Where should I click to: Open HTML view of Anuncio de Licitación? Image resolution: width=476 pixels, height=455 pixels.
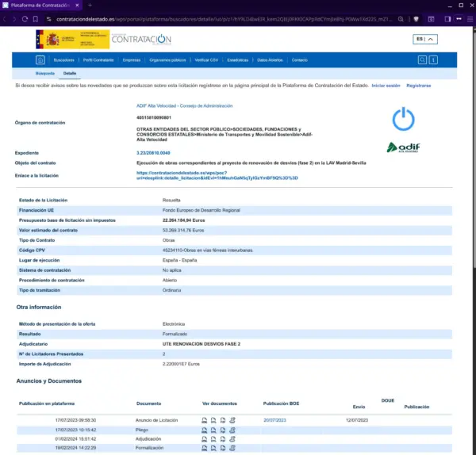point(205,420)
